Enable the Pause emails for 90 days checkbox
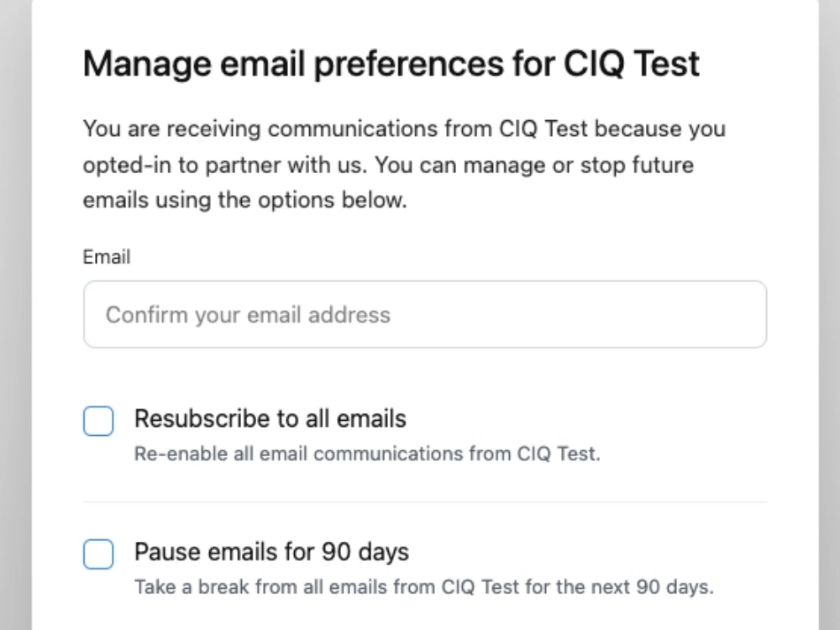Screen dimensions: 840x630 (x=98, y=554)
